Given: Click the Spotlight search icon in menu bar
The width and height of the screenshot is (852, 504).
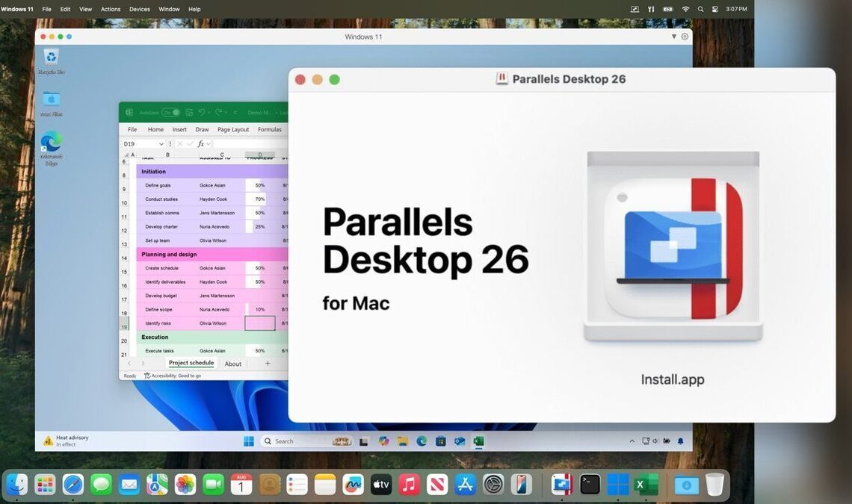Looking at the screenshot, I should (x=700, y=9).
